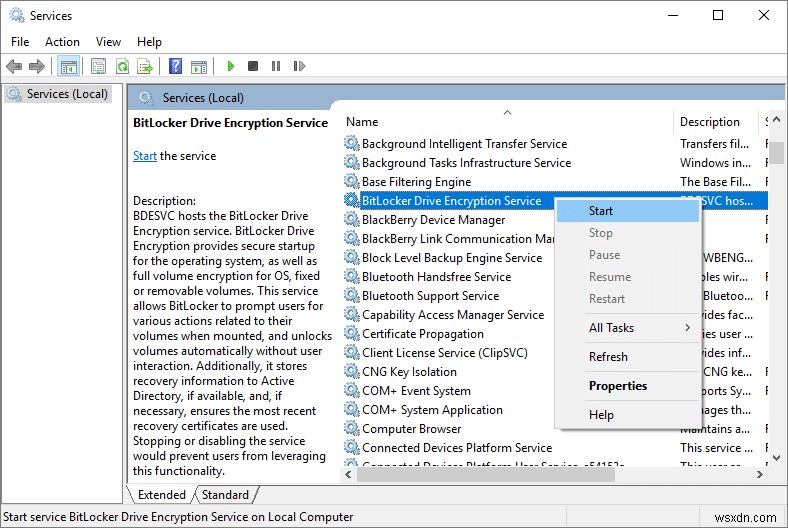This screenshot has width=788, height=528.
Task: Click the Restart context menu entry
Action: [x=628, y=299]
